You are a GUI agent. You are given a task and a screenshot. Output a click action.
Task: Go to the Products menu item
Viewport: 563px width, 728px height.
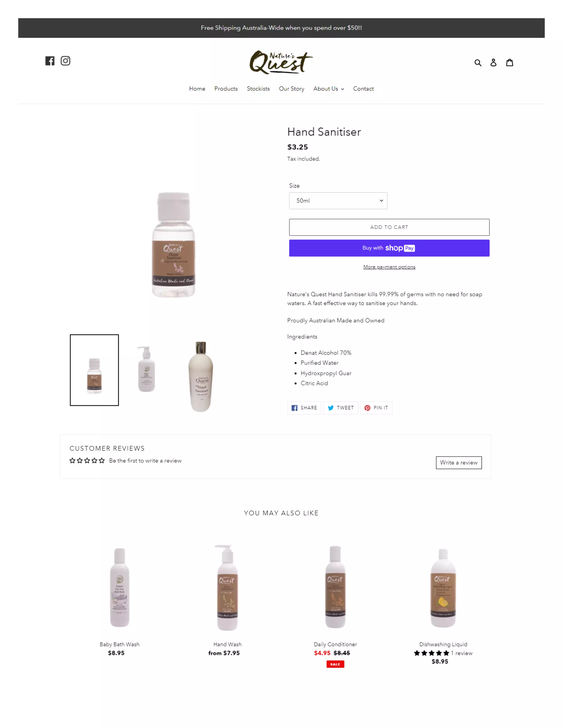point(226,89)
